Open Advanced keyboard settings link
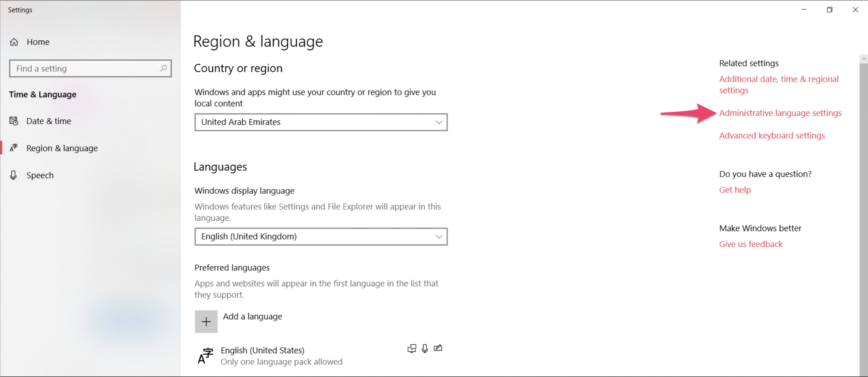 772,136
